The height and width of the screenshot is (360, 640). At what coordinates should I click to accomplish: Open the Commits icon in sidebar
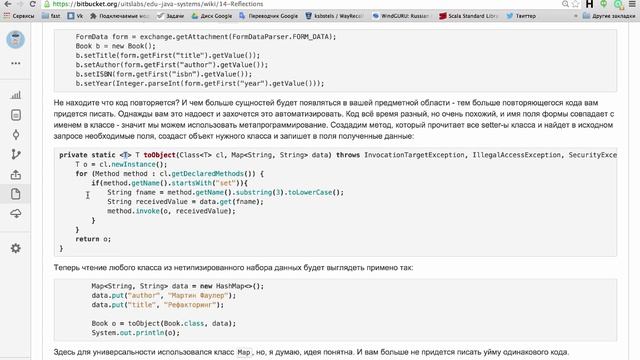tap(16, 135)
